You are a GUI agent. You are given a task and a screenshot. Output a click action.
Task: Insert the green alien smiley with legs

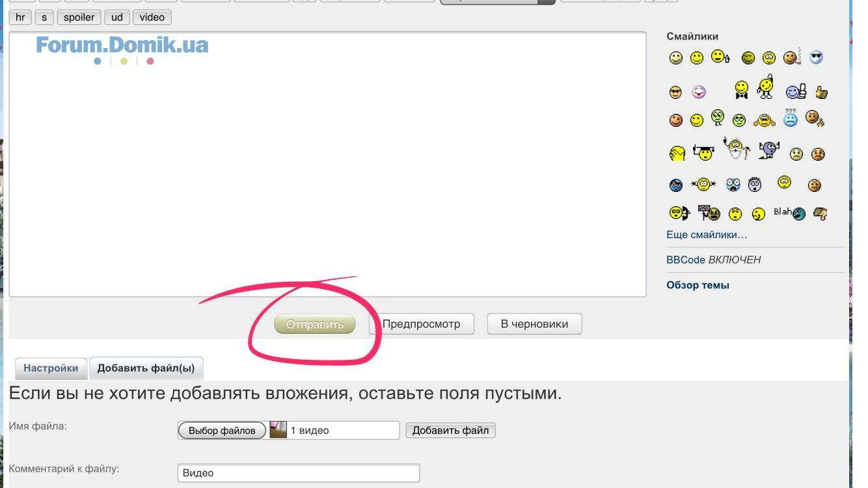[x=717, y=118]
